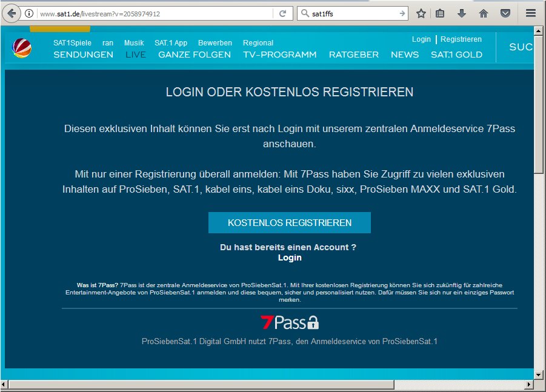Open the downloads arrow icon
The width and height of the screenshot is (546, 392).
point(462,13)
